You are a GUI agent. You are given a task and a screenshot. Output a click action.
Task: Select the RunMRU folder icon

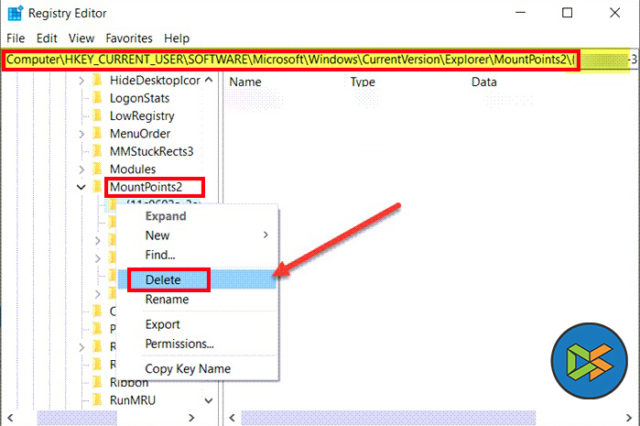click(98, 400)
